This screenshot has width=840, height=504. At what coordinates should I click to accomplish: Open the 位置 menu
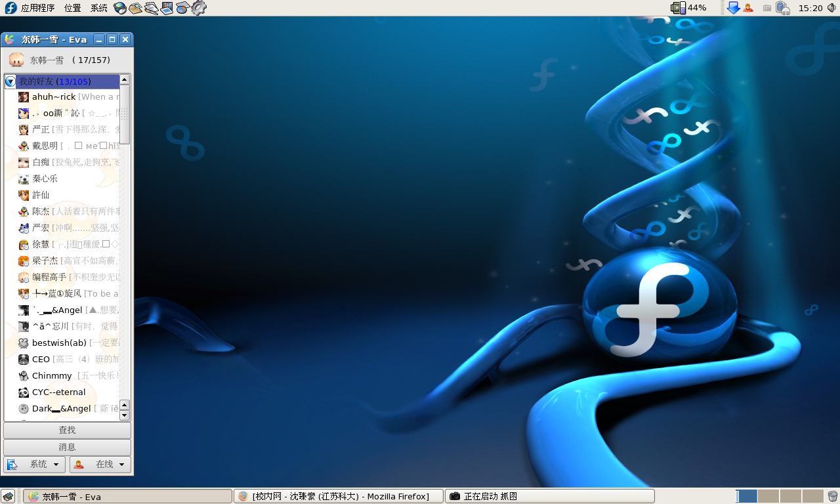coord(73,8)
